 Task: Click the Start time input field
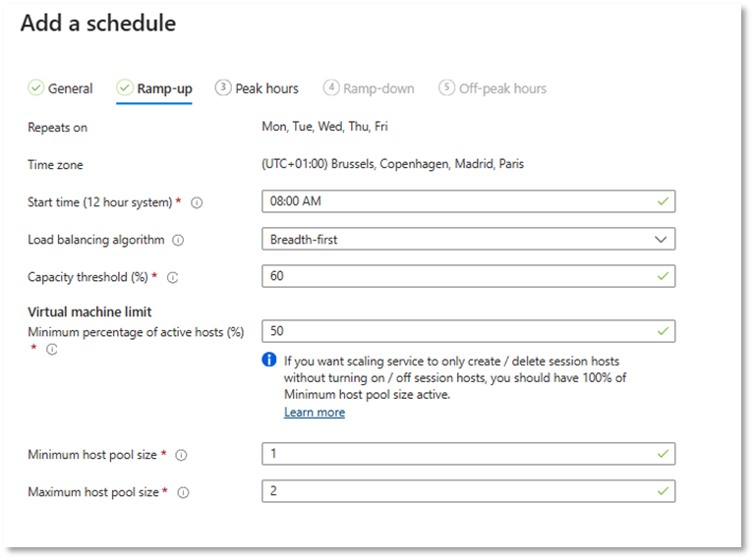[468, 201]
